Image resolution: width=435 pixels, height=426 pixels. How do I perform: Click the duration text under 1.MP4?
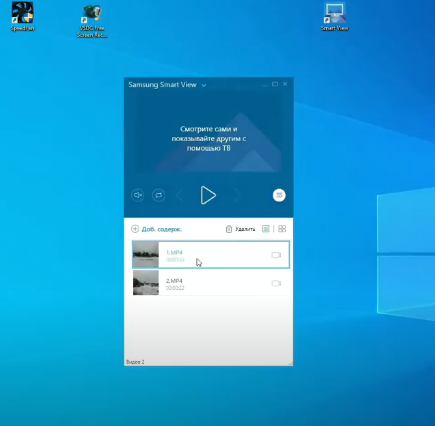pyautogui.click(x=175, y=260)
